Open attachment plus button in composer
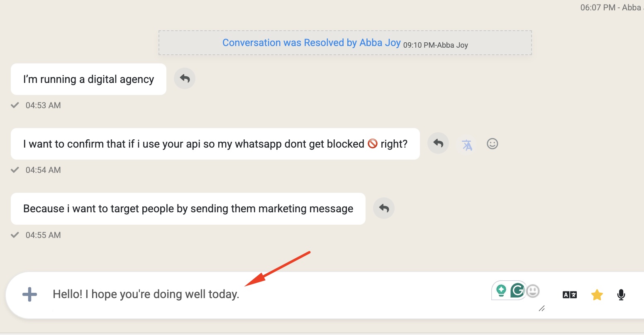The image size is (644, 335). coord(29,295)
